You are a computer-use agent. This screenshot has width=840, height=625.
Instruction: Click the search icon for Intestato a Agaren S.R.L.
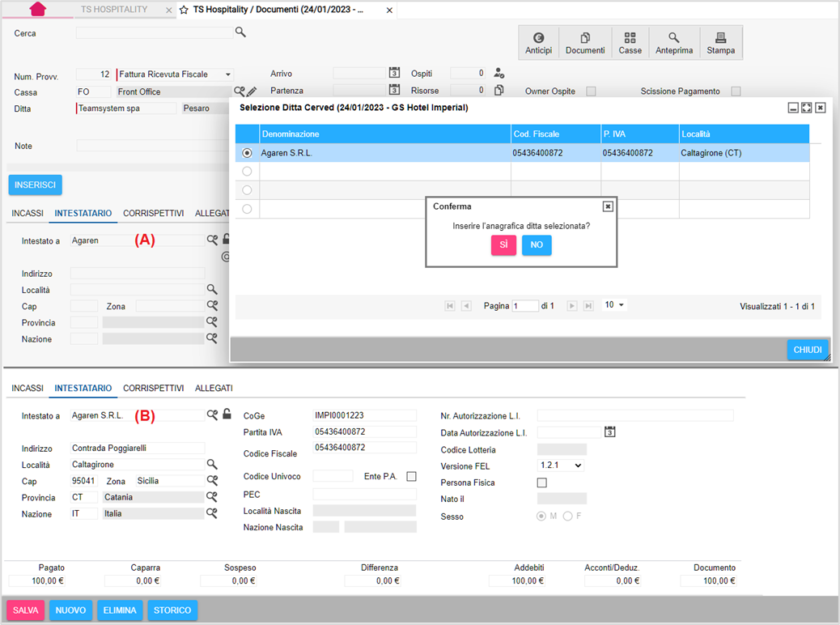pos(212,415)
